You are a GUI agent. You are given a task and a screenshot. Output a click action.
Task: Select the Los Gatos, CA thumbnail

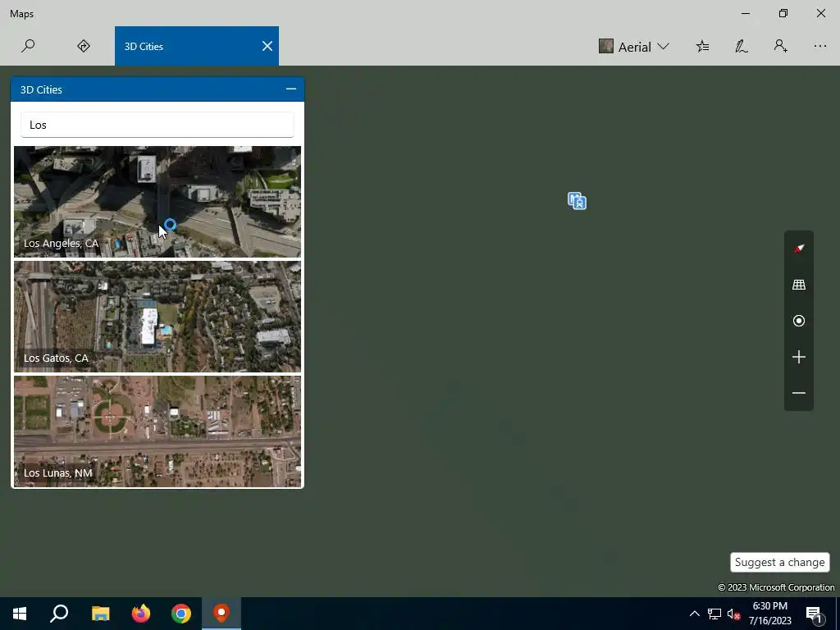(157, 316)
